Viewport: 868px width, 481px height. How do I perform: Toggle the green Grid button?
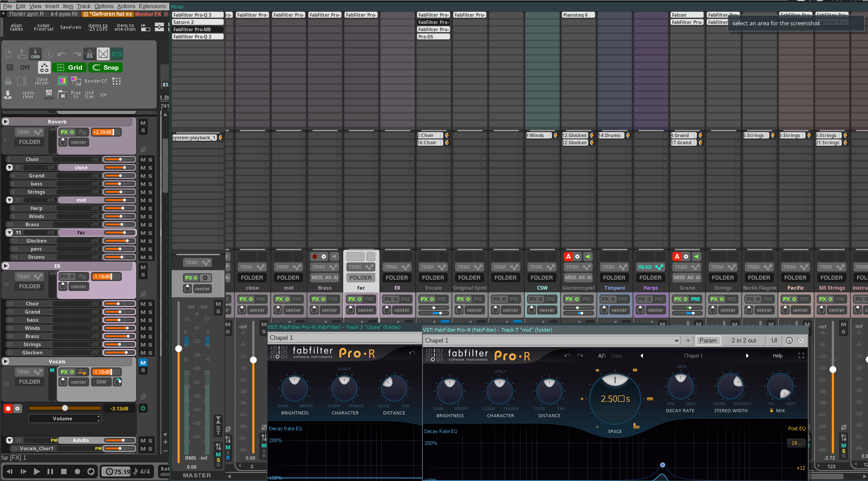coord(69,67)
